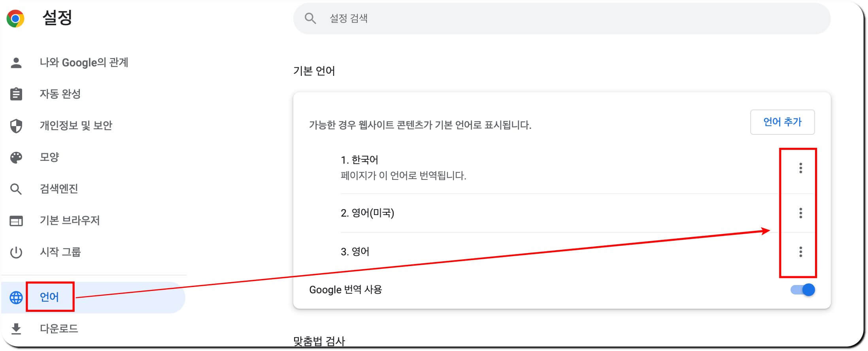Screen dimensions: 868x351
Task: Click the Chrome logo icon
Action: point(15,19)
